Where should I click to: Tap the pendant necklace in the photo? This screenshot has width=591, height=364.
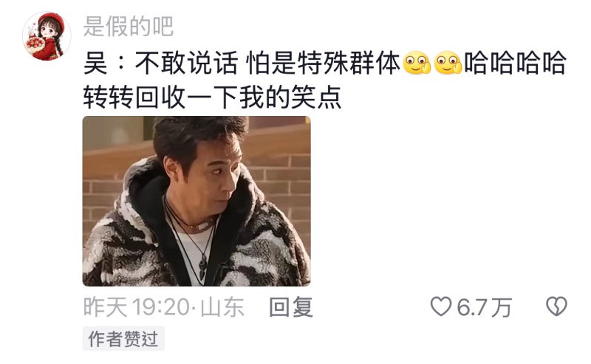coord(202,264)
